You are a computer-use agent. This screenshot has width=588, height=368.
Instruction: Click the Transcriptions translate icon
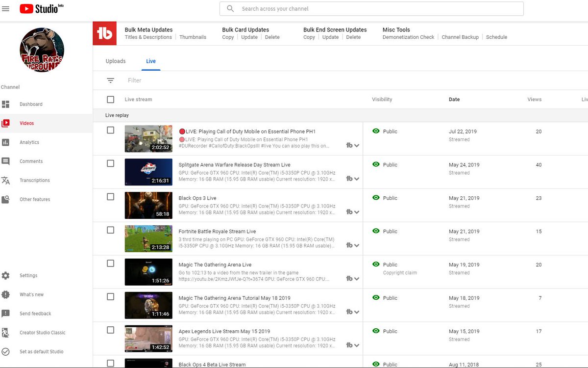5,181
